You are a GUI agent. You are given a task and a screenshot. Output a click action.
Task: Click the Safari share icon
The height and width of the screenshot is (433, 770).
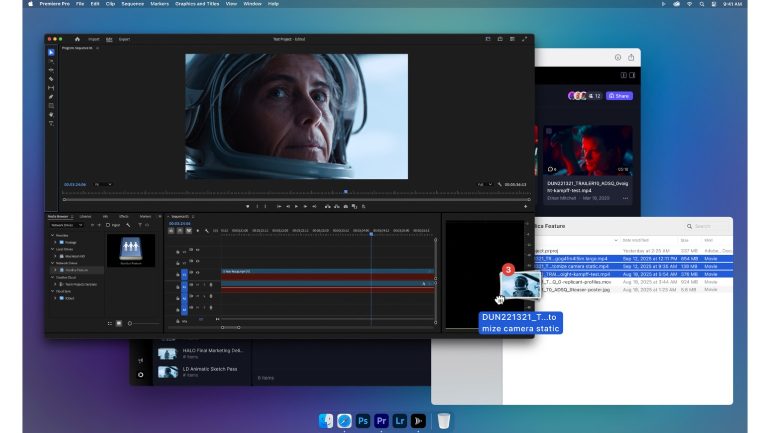pos(631,57)
